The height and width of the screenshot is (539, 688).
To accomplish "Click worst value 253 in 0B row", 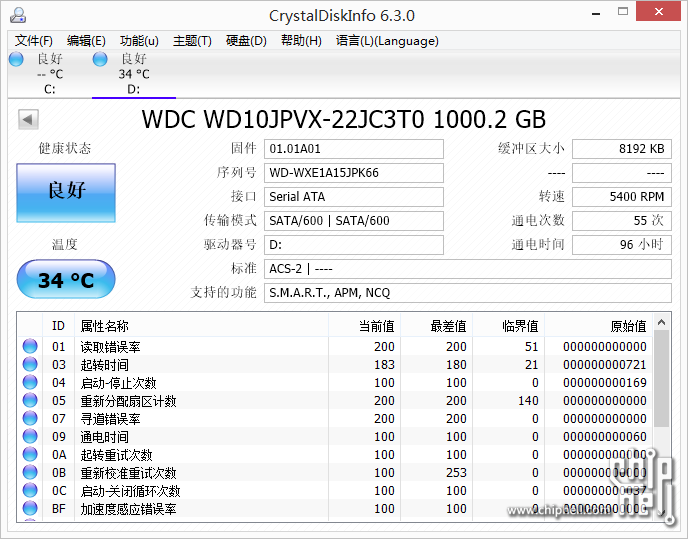I will tap(456, 473).
